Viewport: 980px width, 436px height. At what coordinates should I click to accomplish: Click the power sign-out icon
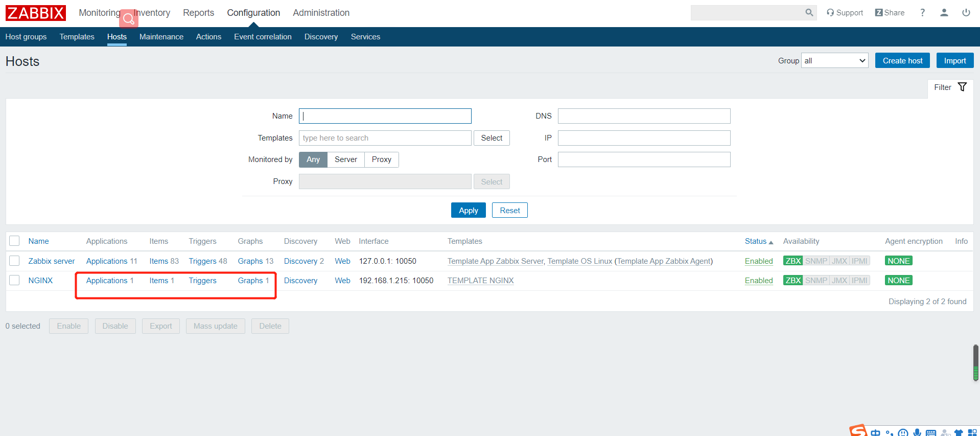tap(966, 13)
